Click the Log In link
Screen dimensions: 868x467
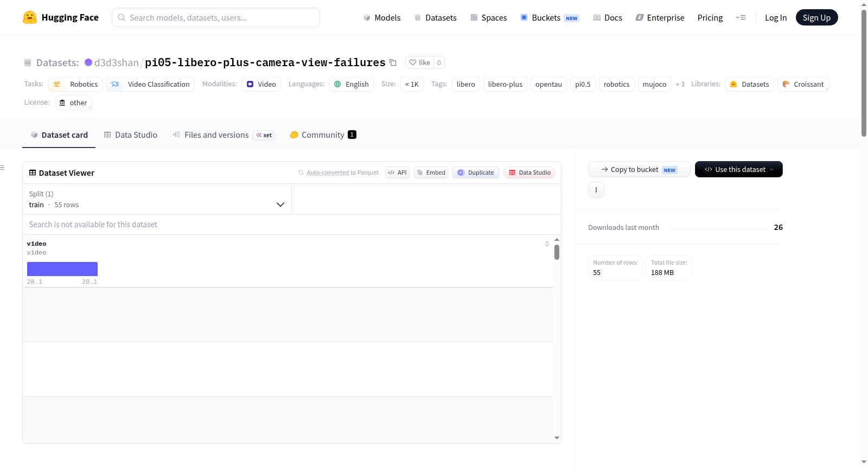pyautogui.click(x=776, y=17)
